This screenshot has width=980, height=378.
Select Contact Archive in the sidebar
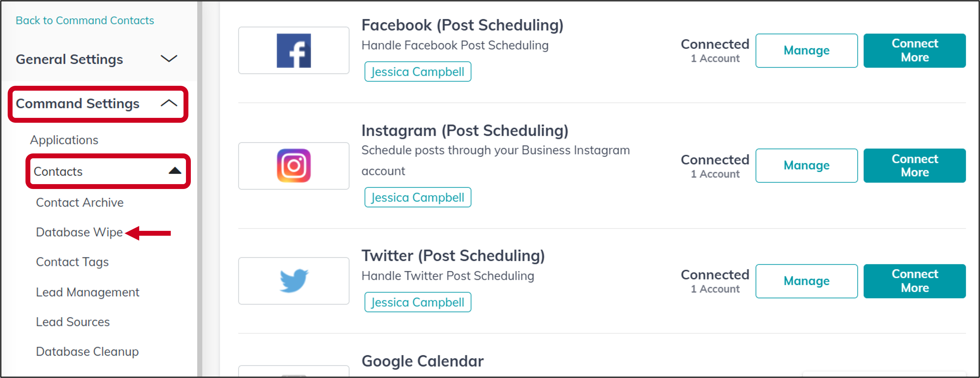click(x=80, y=202)
